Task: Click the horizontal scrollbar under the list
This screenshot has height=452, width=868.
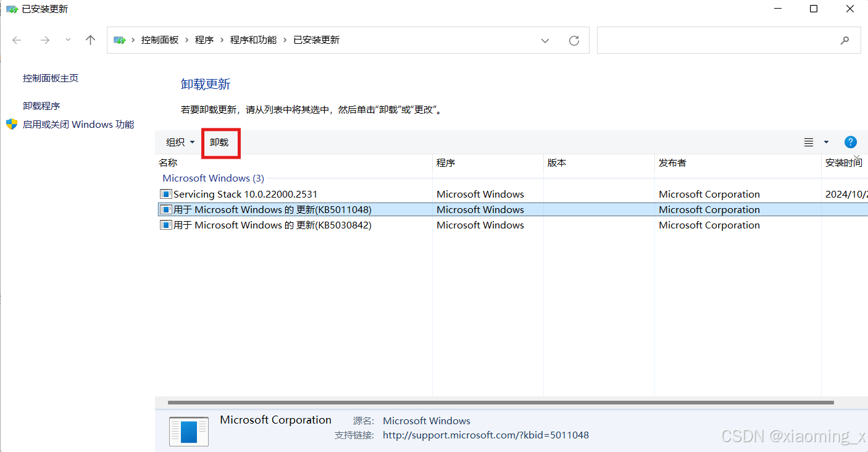Action: [x=500, y=403]
